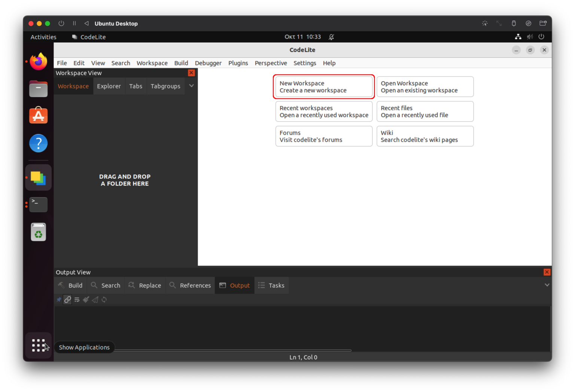Viewport: 575px width, 392px height.
Task: Close the Workspace View panel
Action: pyautogui.click(x=191, y=73)
